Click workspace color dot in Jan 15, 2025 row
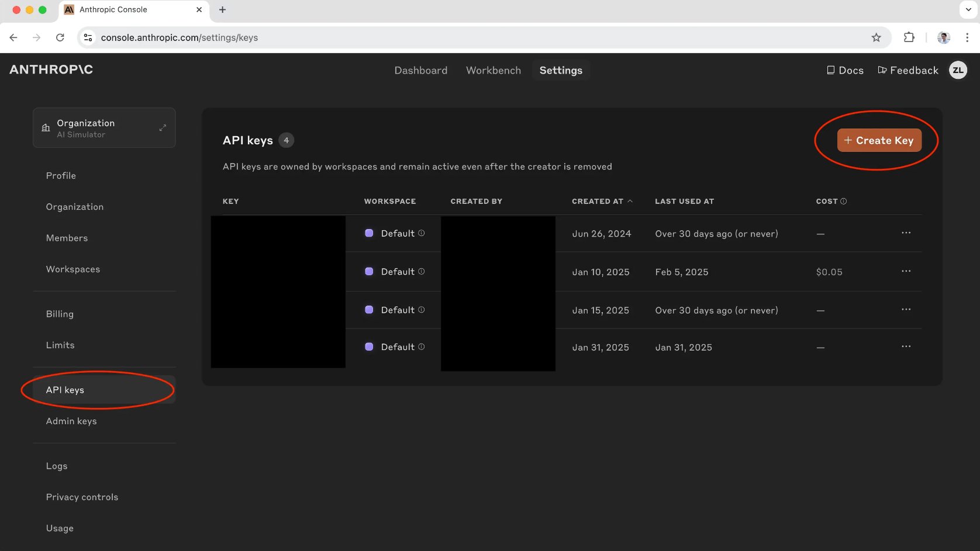The width and height of the screenshot is (980, 551). pos(369,310)
